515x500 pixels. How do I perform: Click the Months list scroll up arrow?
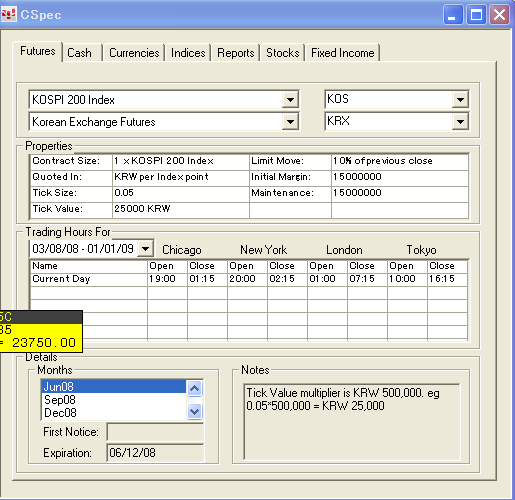tap(194, 388)
